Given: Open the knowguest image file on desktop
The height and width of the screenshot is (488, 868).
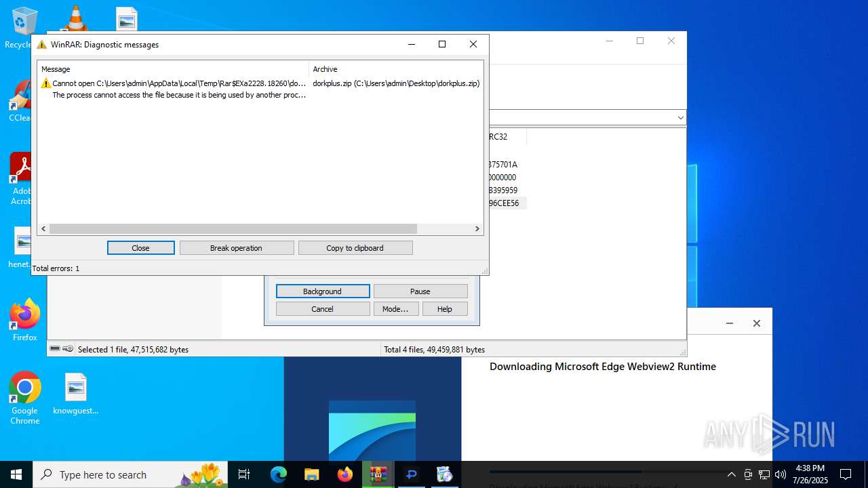Looking at the screenshot, I should (x=76, y=393).
